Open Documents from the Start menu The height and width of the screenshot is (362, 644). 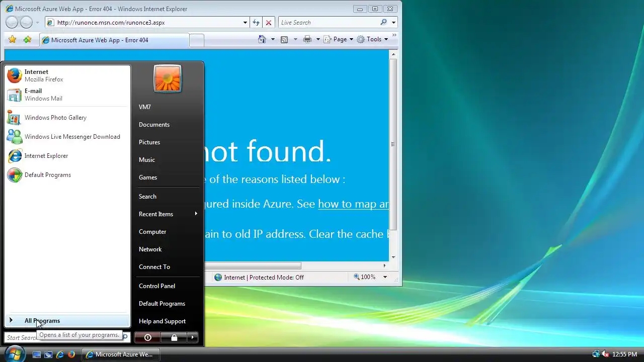click(x=168, y=125)
